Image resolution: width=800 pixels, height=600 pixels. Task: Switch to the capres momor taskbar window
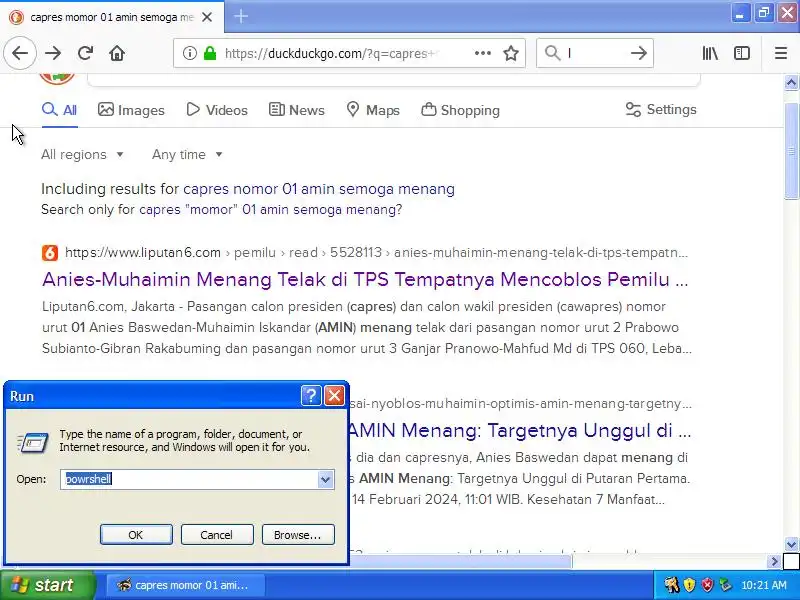coord(185,585)
